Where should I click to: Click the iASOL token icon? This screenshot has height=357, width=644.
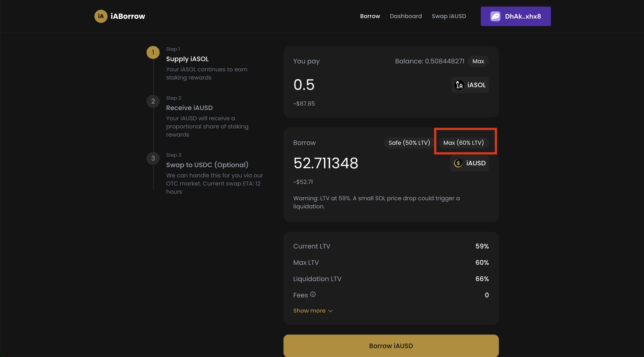(459, 85)
